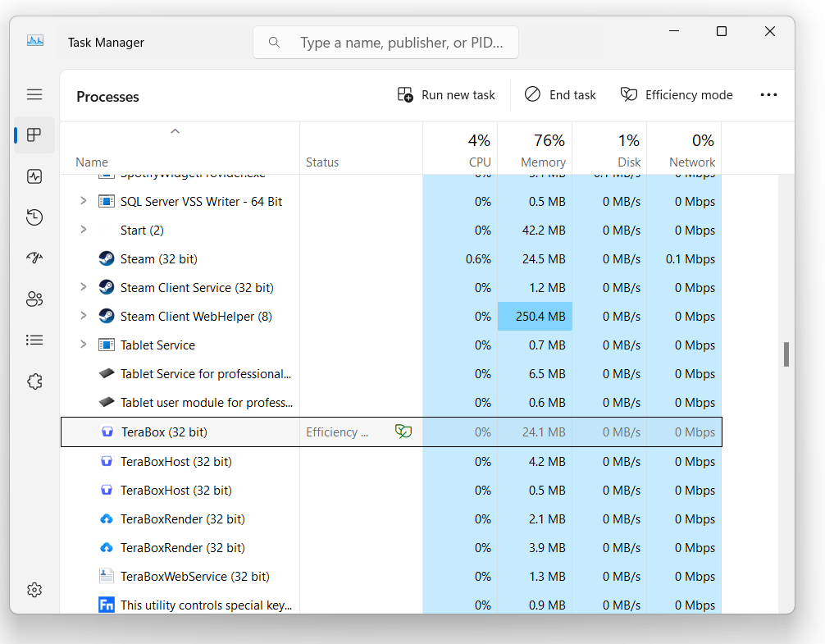The image size is (825, 644).
Task: Click the Run new task button
Action: [446, 94]
